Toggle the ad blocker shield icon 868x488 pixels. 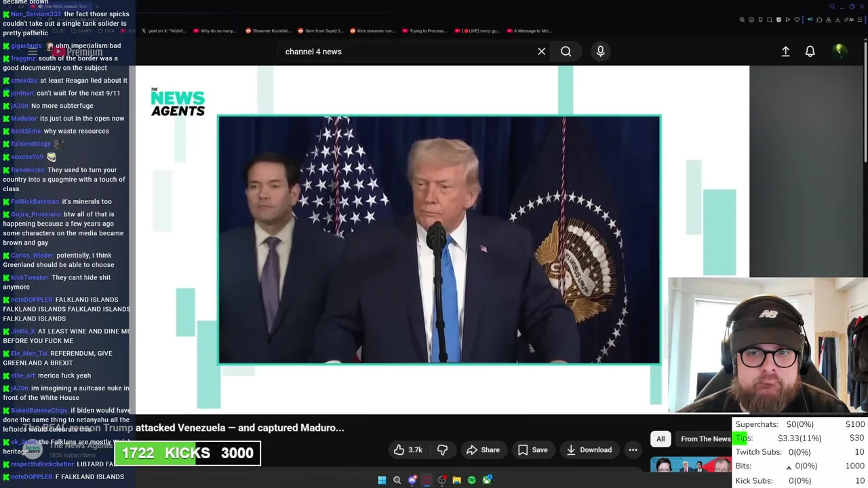[x=778, y=20]
